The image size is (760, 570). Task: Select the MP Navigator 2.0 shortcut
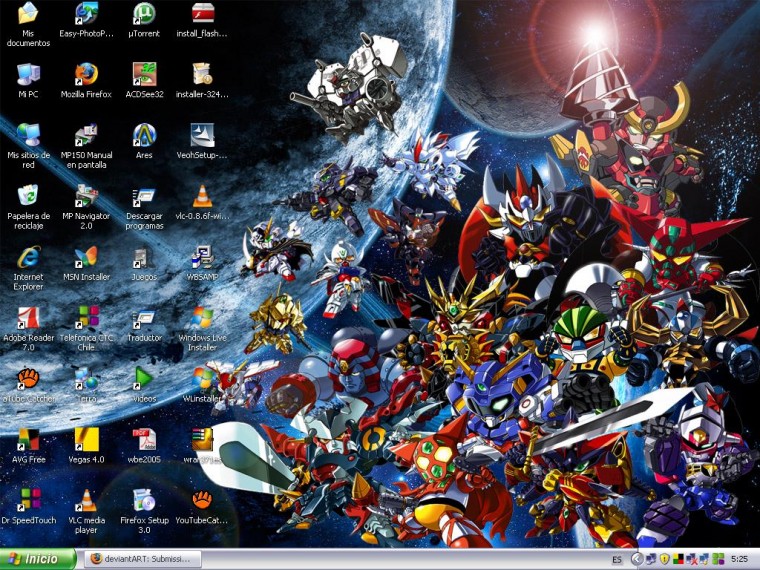tap(86, 196)
